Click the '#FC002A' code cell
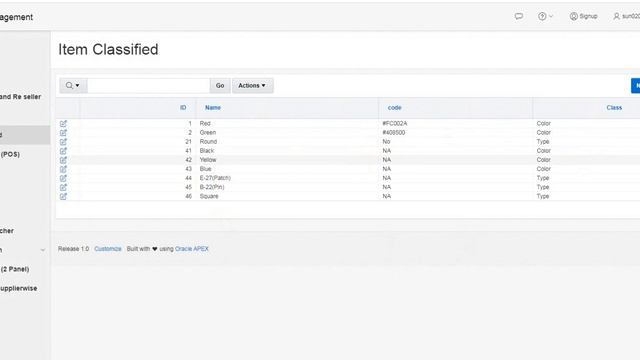The image size is (640, 360). [x=395, y=123]
